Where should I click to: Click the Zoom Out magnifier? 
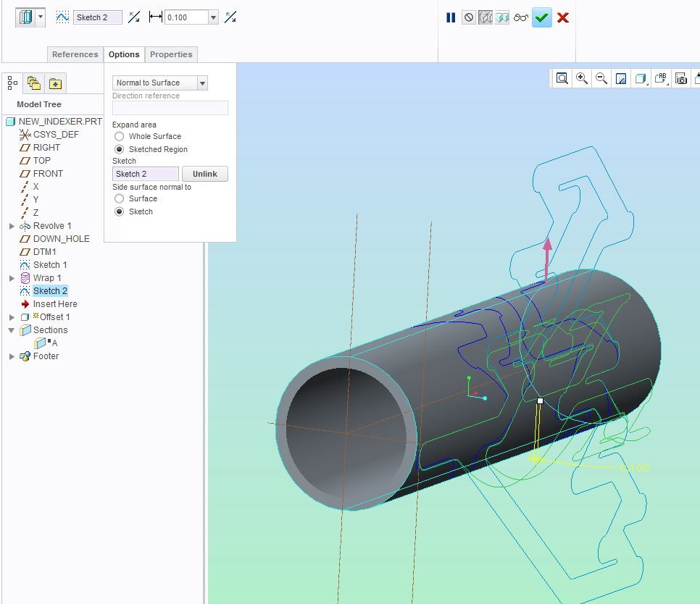coord(601,78)
